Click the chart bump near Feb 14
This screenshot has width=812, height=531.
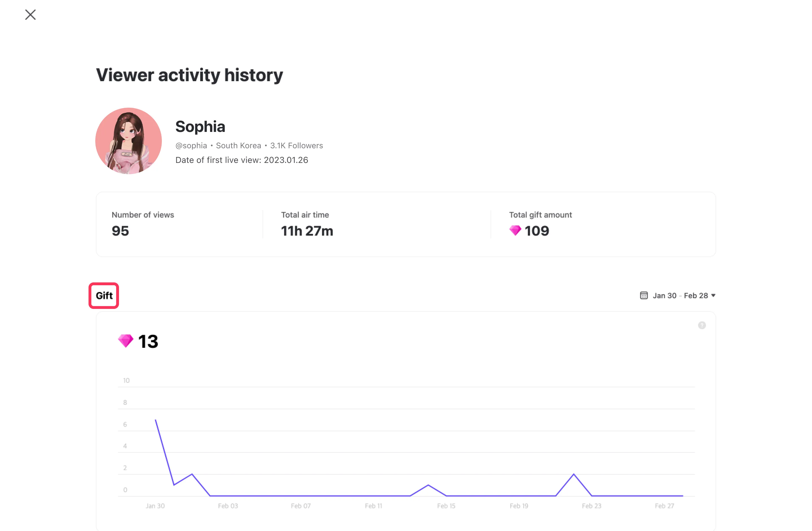click(x=428, y=485)
